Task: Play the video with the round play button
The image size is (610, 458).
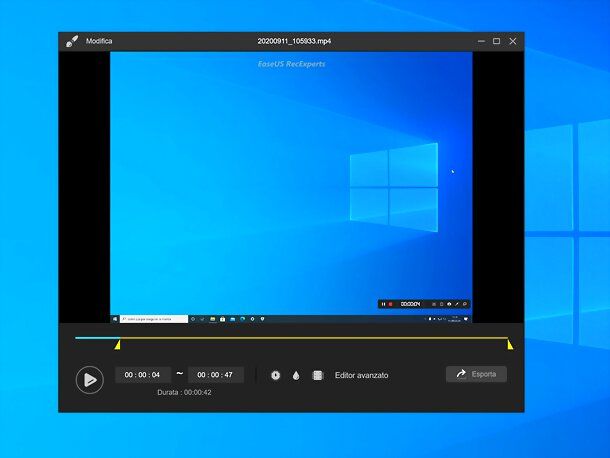Action: [x=89, y=380]
